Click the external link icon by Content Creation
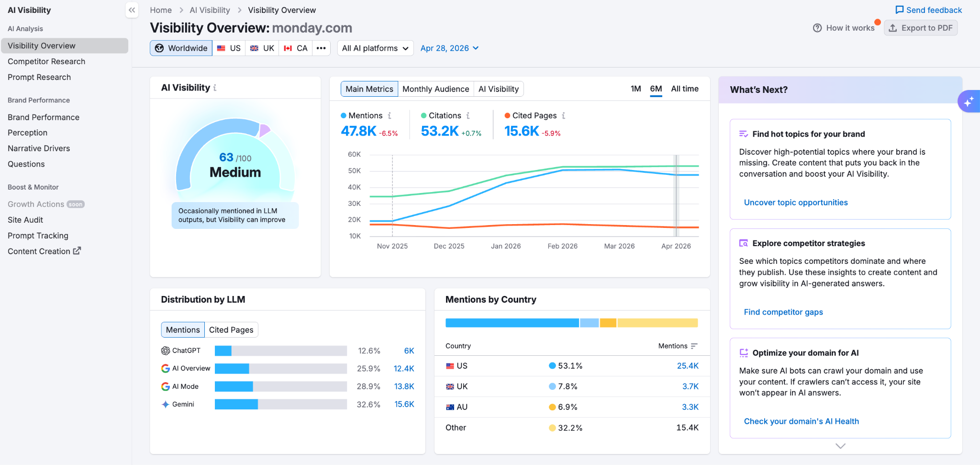This screenshot has height=465, width=980. (x=77, y=250)
